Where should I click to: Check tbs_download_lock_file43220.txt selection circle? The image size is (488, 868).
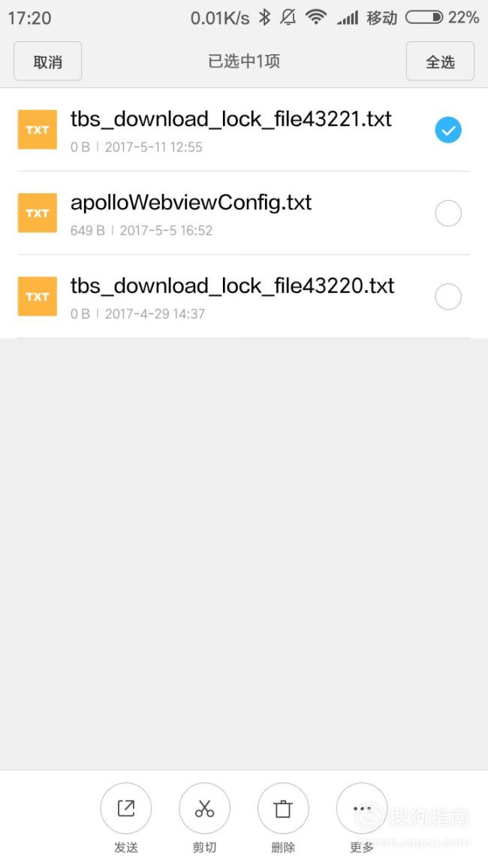click(x=448, y=297)
